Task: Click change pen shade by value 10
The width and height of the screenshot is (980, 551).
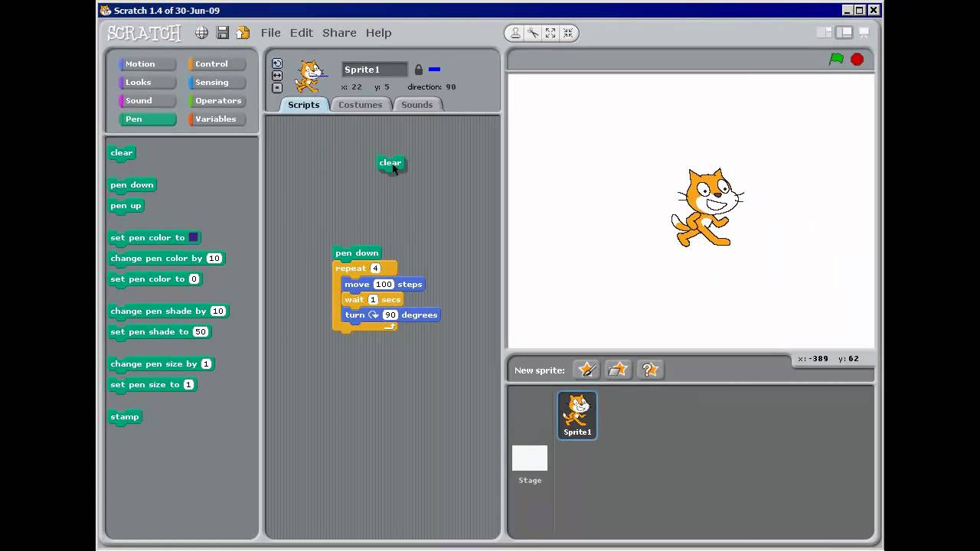Action: [x=217, y=311]
